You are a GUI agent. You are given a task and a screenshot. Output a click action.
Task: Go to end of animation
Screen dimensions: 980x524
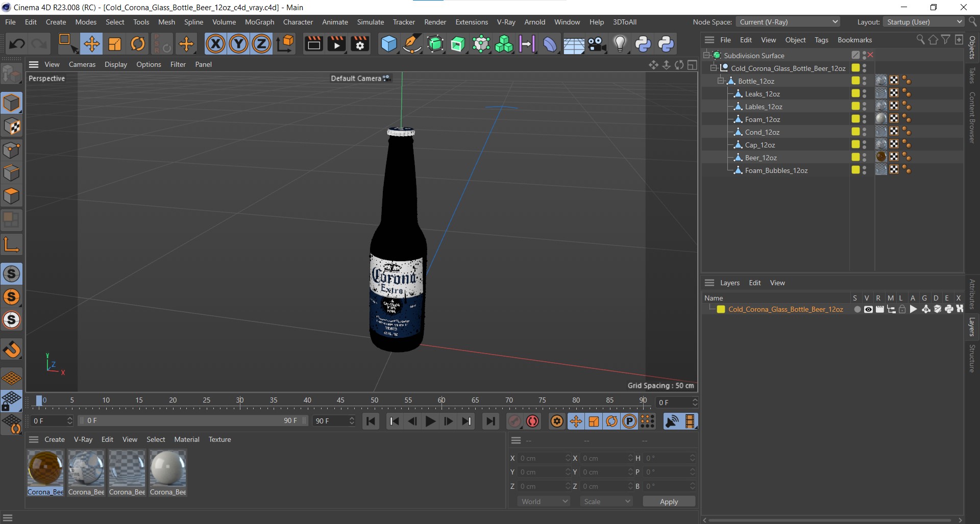pyautogui.click(x=491, y=421)
